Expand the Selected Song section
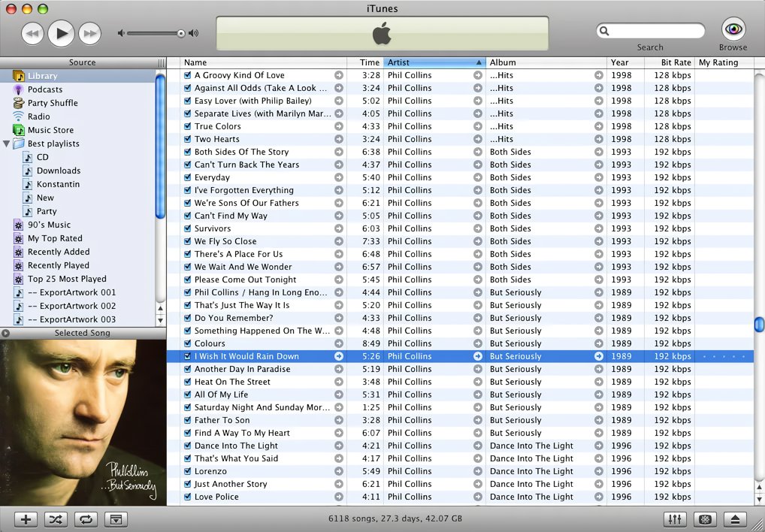This screenshot has height=532, width=765. [5, 332]
